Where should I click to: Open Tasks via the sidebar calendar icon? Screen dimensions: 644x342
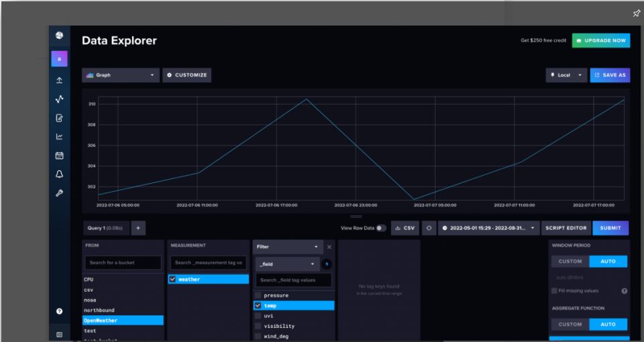click(59, 156)
